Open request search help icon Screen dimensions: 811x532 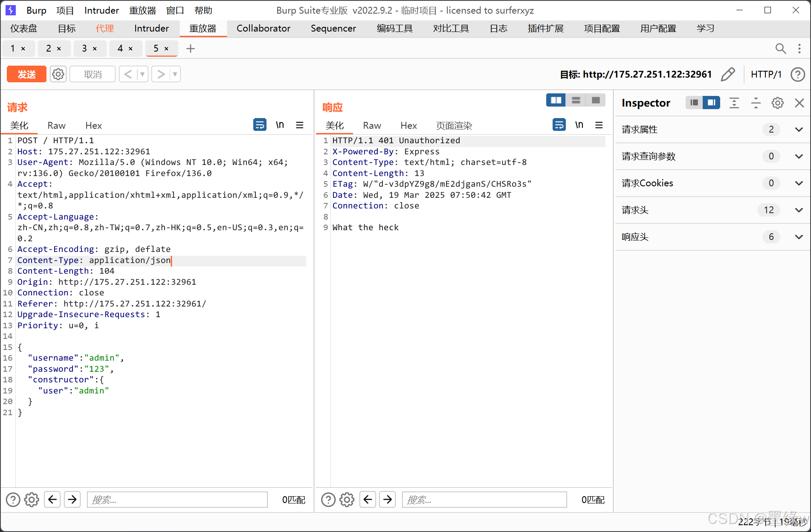point(13,500)
